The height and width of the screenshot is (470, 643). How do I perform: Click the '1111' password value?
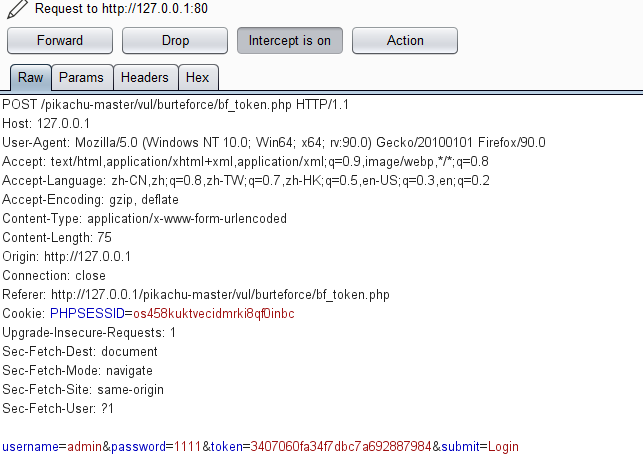tap(187, 447)
